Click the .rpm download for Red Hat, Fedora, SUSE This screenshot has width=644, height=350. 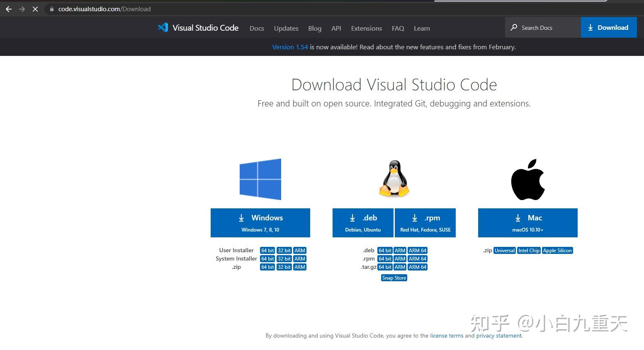click(425, 222)
